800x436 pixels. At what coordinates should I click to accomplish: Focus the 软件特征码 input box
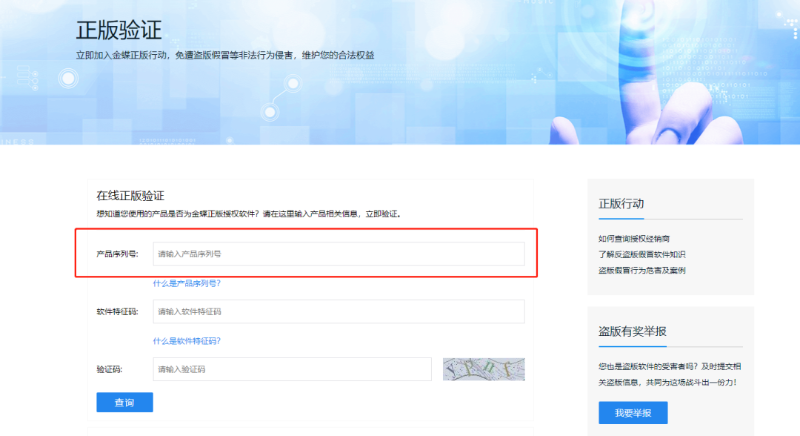click(x=338, y=312)
